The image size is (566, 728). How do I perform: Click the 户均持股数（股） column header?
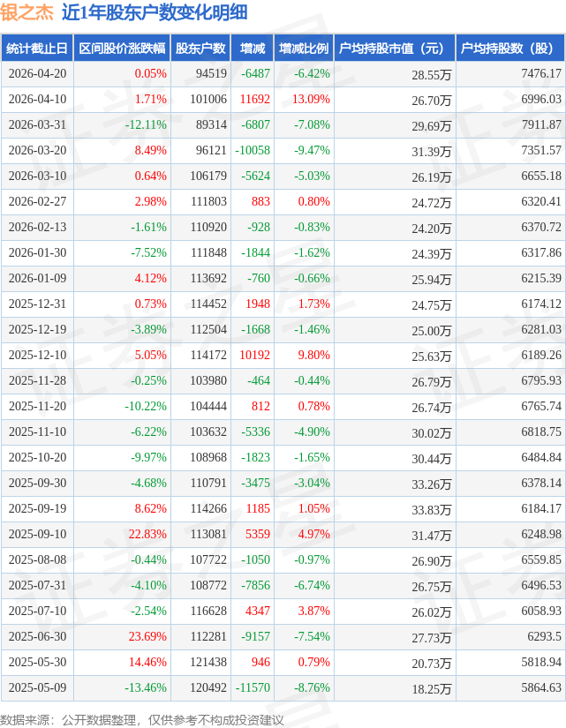pyautogui.click(x=510, y=48)
